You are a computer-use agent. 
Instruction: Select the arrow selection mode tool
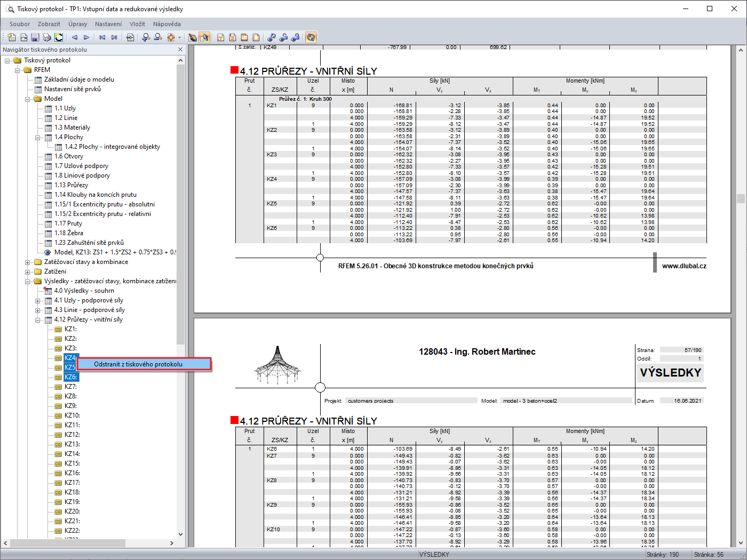pos(204,37)
